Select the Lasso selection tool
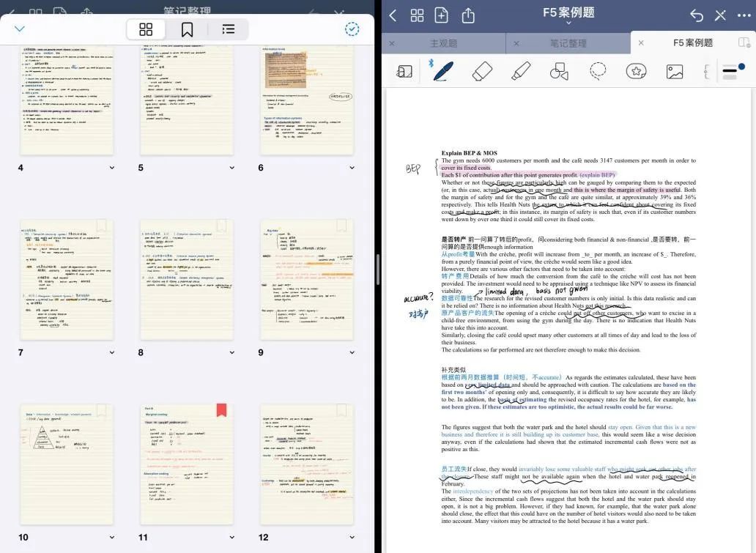 598,71
